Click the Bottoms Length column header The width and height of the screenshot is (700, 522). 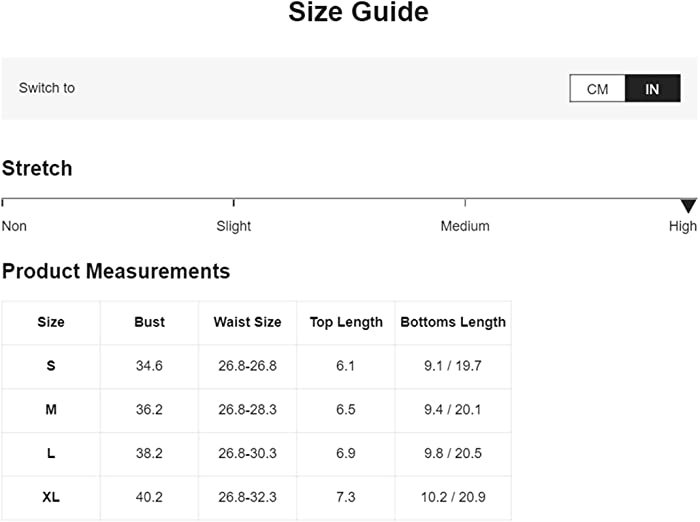(x=453, y=322)
